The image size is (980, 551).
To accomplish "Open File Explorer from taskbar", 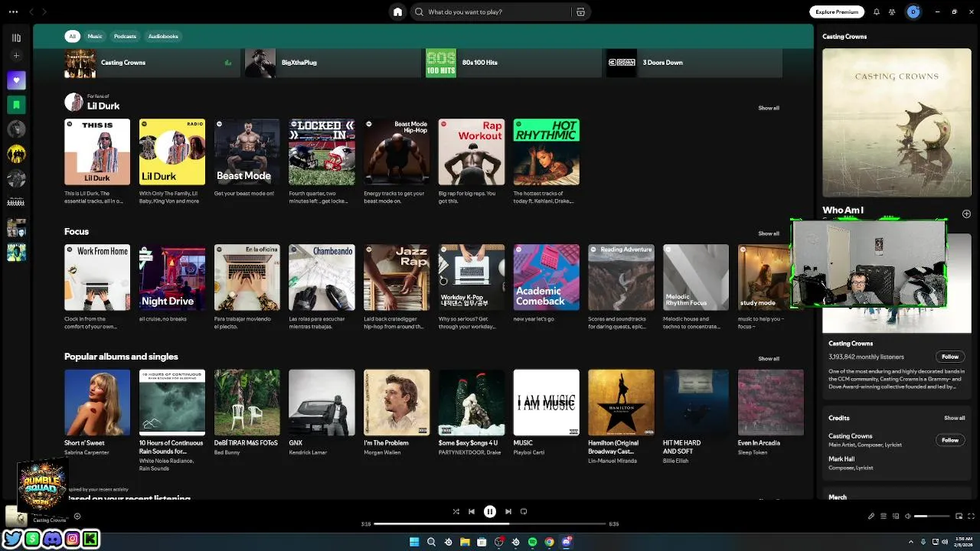I will click(465, 542).
